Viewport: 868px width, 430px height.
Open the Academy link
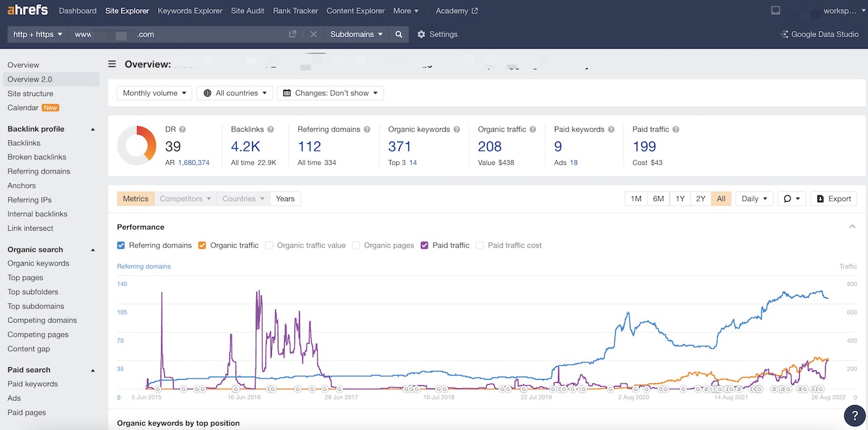pos(457,11)
